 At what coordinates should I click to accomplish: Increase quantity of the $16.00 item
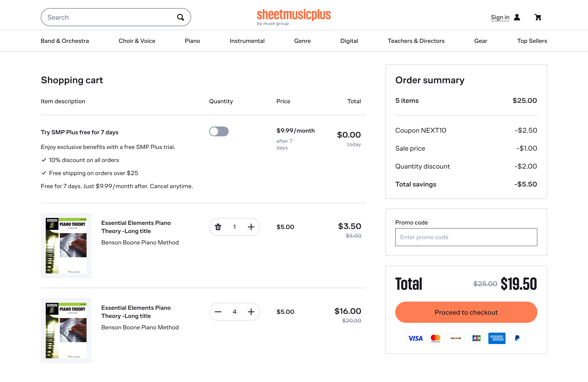[251, 312]
